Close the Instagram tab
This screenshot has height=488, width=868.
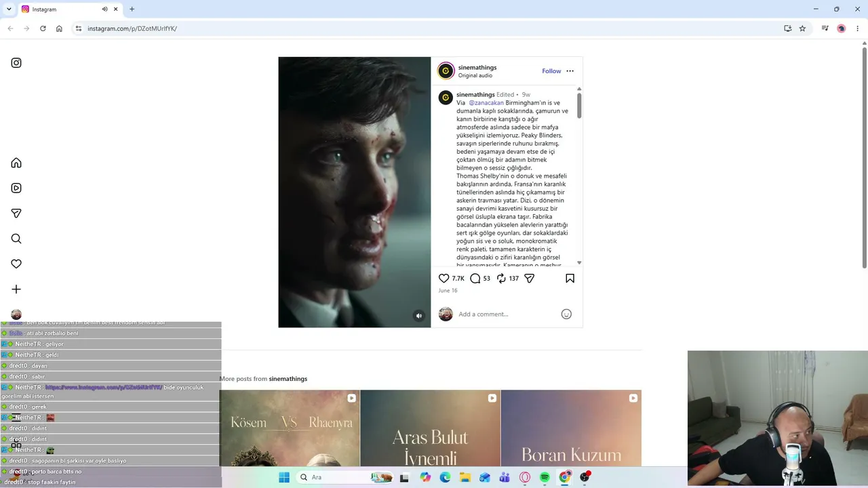pos(116,9)
